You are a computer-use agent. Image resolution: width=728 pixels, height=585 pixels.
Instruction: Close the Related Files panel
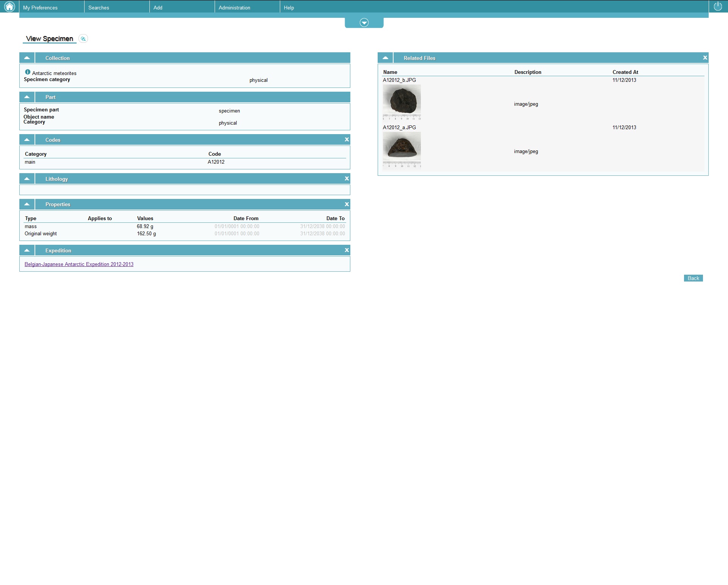705,58
